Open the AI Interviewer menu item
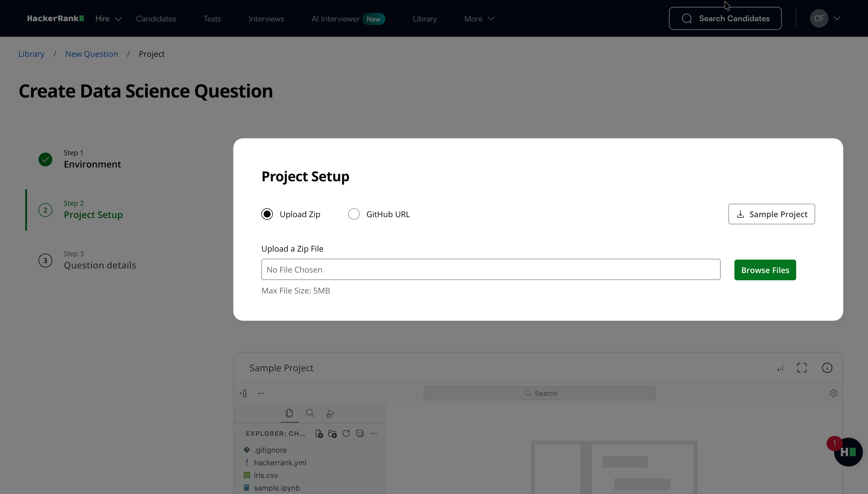The width and height of the screenshot is (868, 494). pos(335,19)
